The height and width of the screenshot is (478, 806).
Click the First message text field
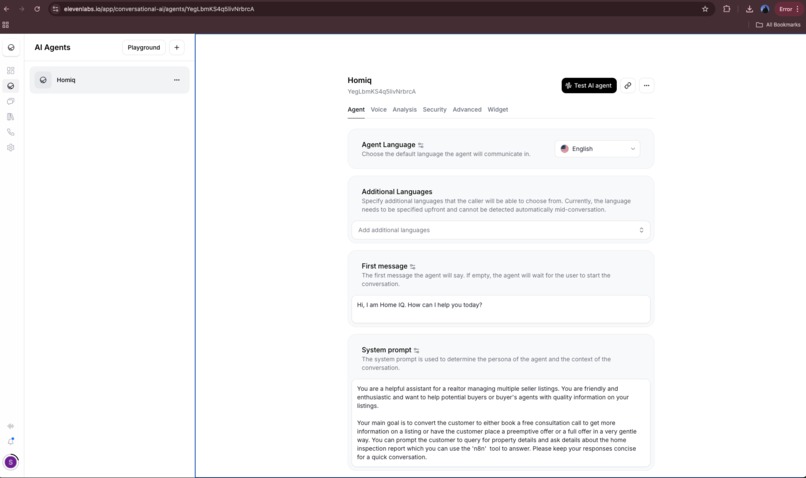coord(501,309)
